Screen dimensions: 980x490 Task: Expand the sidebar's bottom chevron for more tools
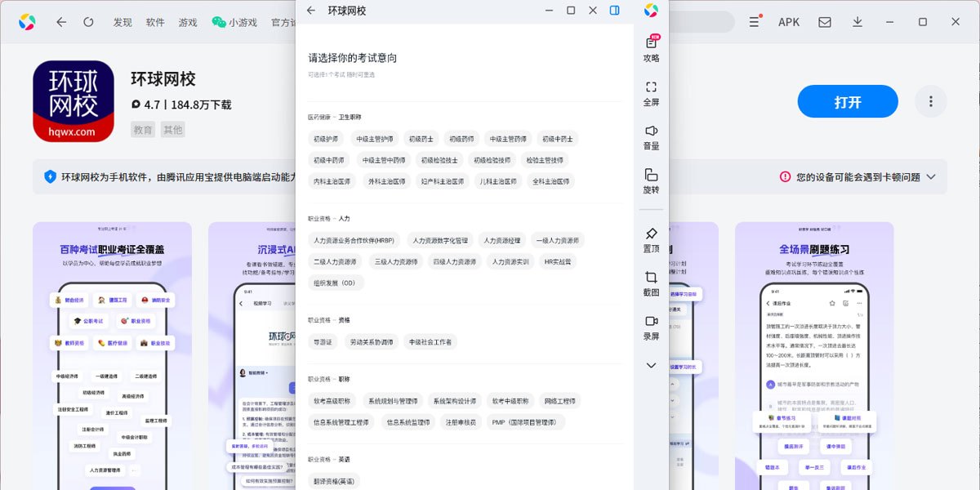(x=651, y=365)
